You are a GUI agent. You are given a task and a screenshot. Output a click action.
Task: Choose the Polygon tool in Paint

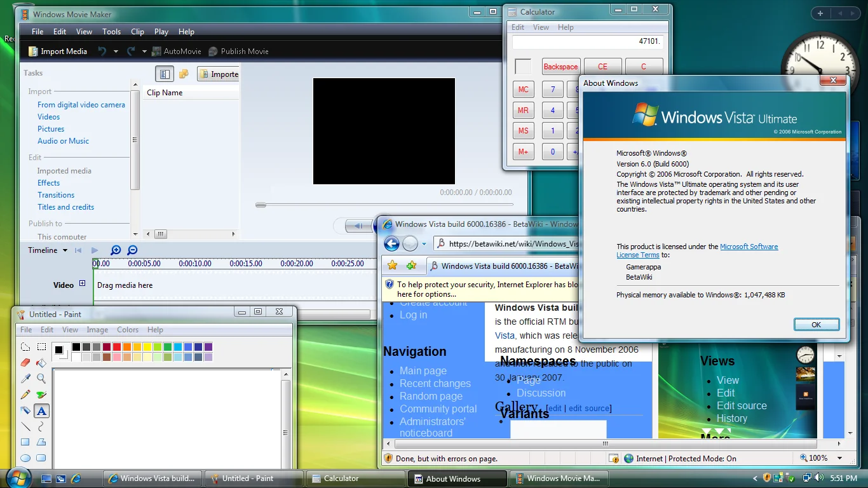click(41, 442)
